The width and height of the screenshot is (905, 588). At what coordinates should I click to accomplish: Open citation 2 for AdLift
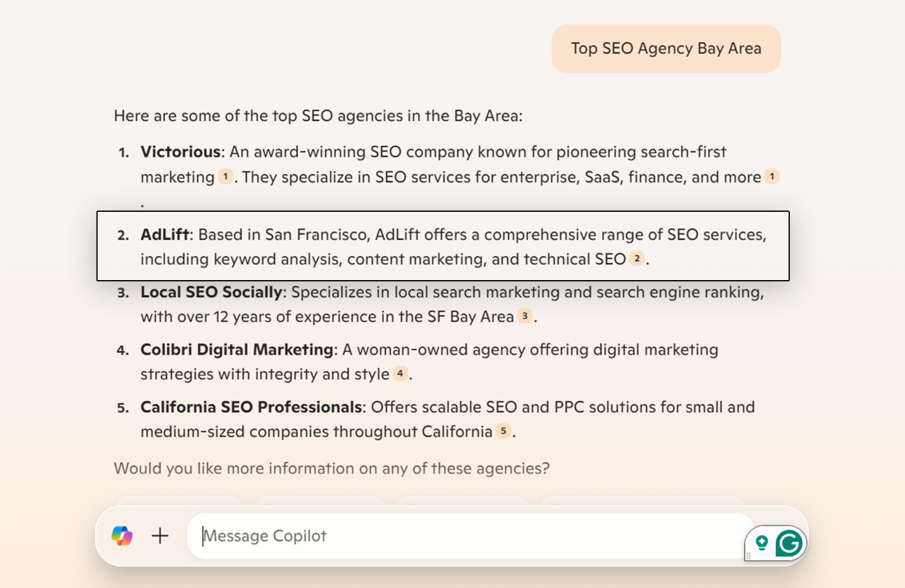coord(637,259)
